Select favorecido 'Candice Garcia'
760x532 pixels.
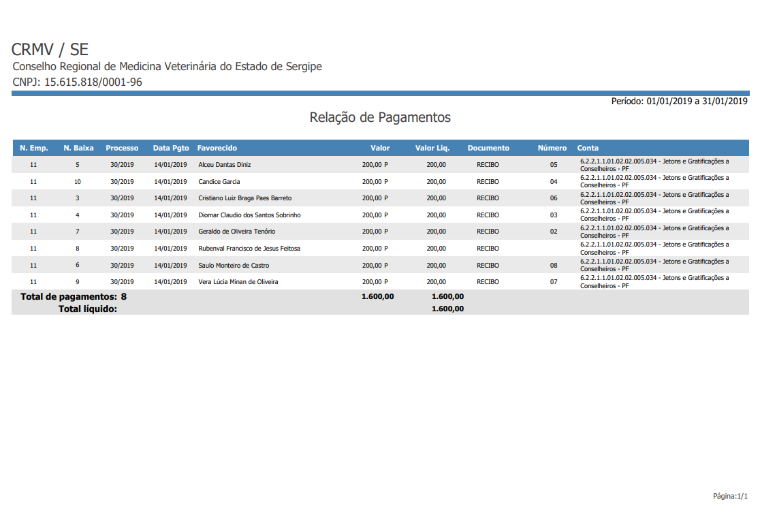(219, 182)
